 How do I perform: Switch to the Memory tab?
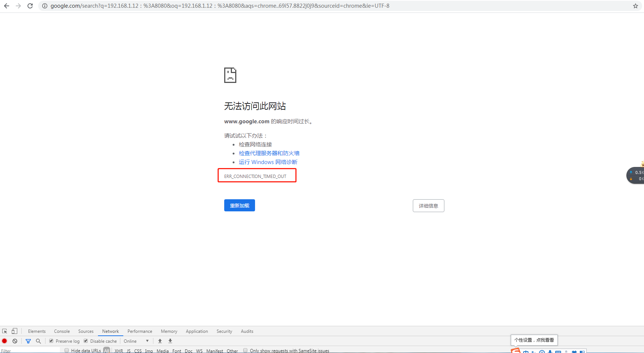(169, 331)
